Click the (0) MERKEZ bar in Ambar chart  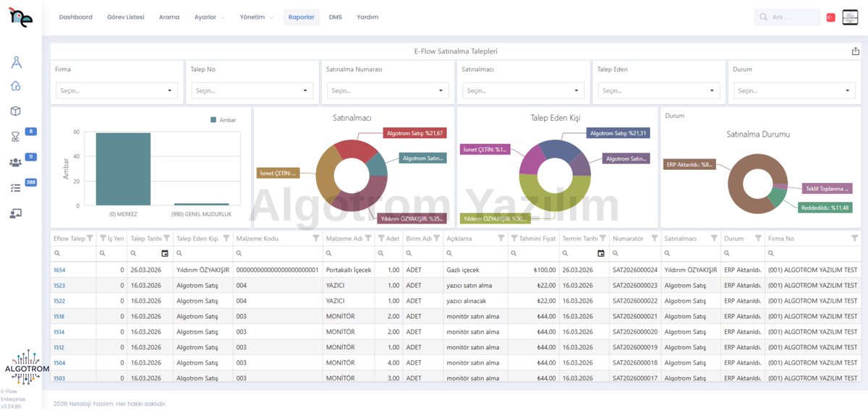pyautogui.click(x=123, y=169)
